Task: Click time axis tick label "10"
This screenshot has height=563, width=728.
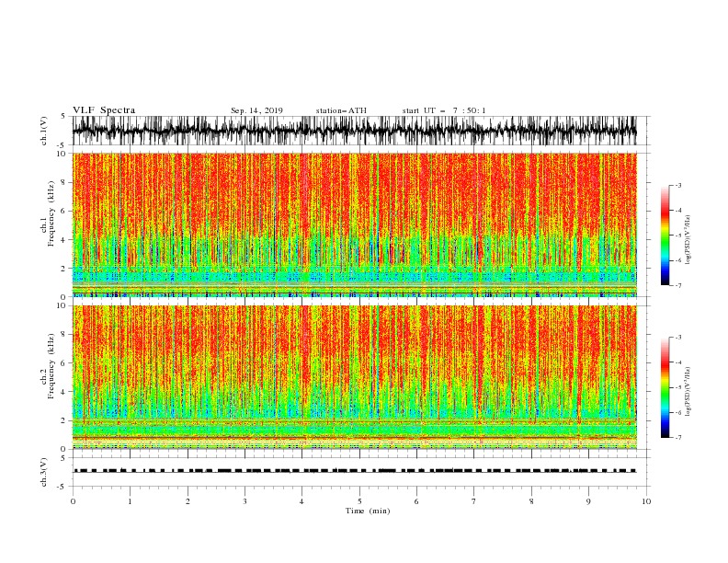Action: point(646,501)
